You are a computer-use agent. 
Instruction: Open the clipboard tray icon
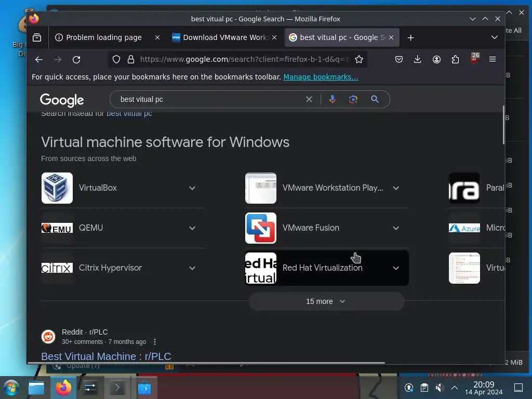tap(424, 388)
